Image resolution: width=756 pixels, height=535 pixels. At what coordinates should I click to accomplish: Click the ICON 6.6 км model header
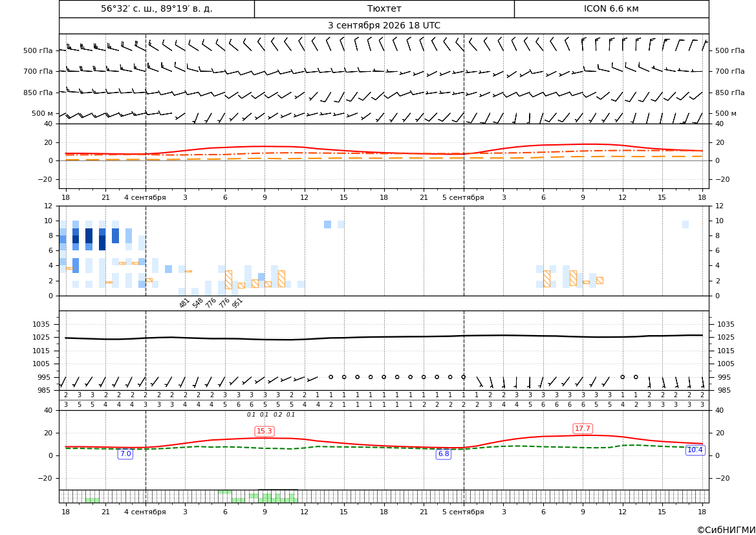611,8
